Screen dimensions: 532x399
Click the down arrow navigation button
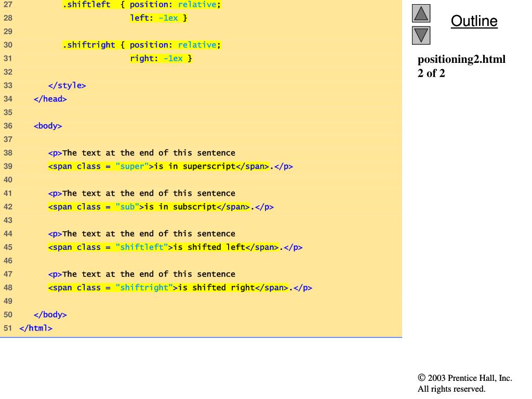[x=421, y=36]
